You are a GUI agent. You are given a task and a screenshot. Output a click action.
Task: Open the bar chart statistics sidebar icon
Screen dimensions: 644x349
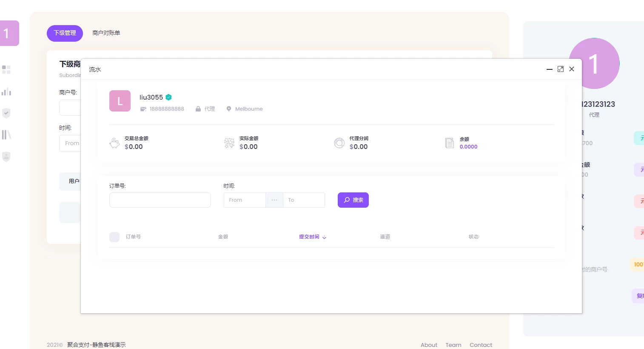click(x=6, y=92)
